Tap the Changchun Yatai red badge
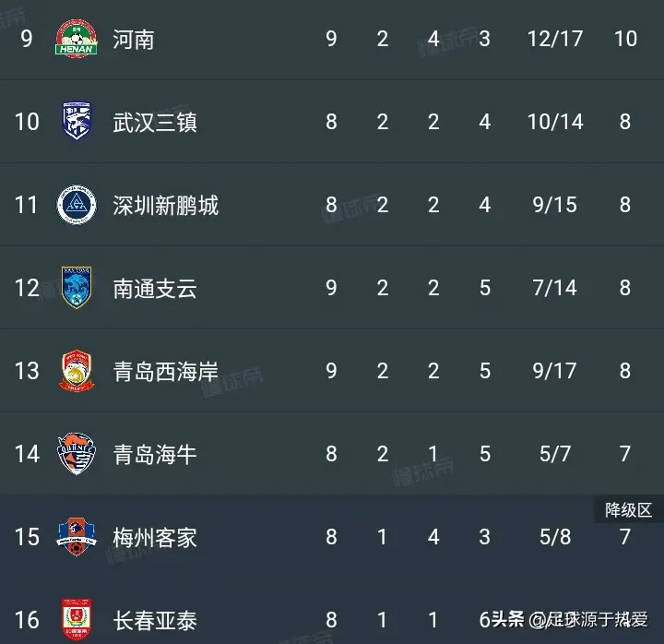 coord(77,619)
